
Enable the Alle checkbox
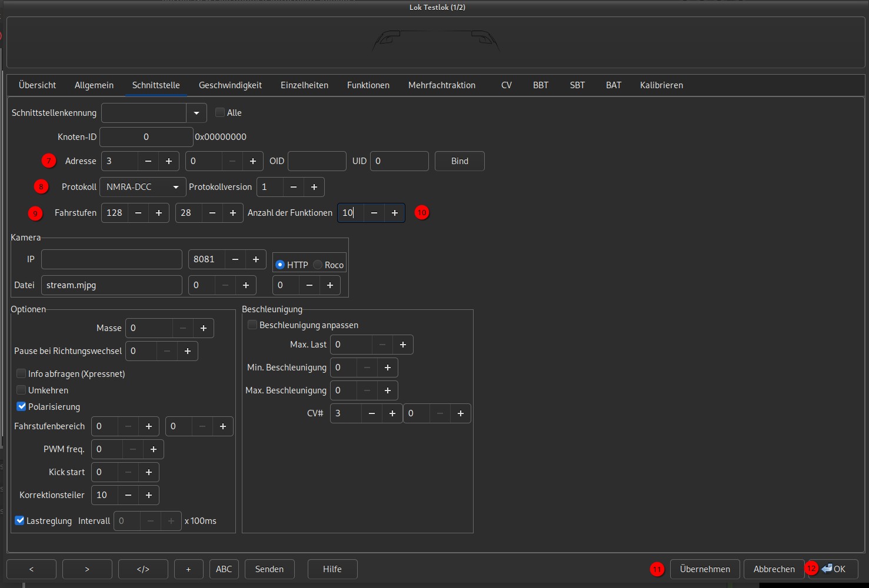coord(220,113)
